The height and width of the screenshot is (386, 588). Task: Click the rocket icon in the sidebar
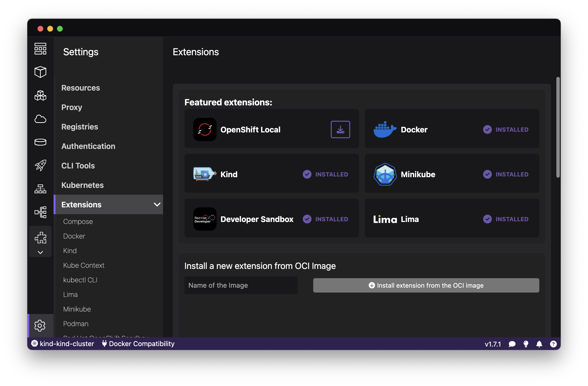coord(40,165)
